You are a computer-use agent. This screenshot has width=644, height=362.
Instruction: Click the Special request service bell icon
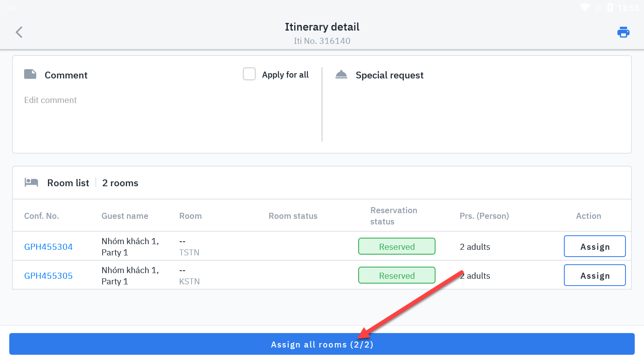[x=341, y=74]
